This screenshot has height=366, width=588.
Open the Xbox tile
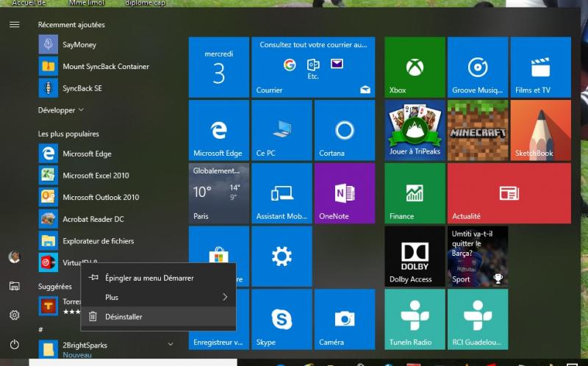415,67
